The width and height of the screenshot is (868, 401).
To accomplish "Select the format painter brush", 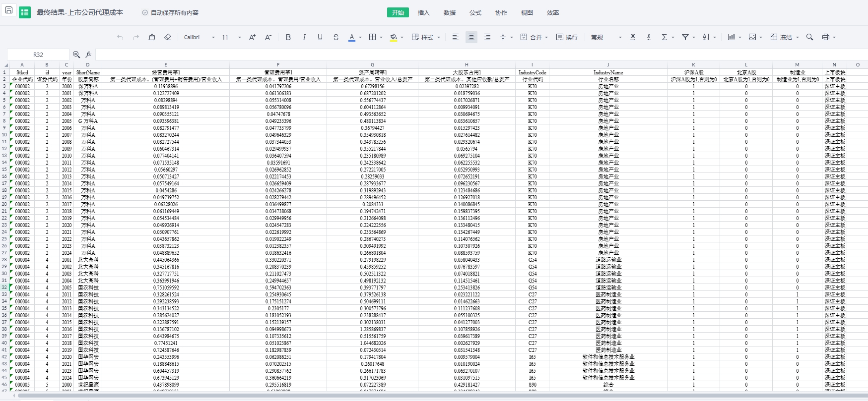I will pyautogui.click(x=152, y=37).
